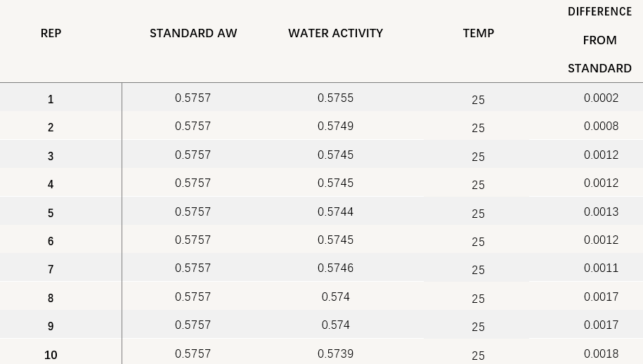Select rep number 1 cell
The image size is (643, 364).
(51, 99)
